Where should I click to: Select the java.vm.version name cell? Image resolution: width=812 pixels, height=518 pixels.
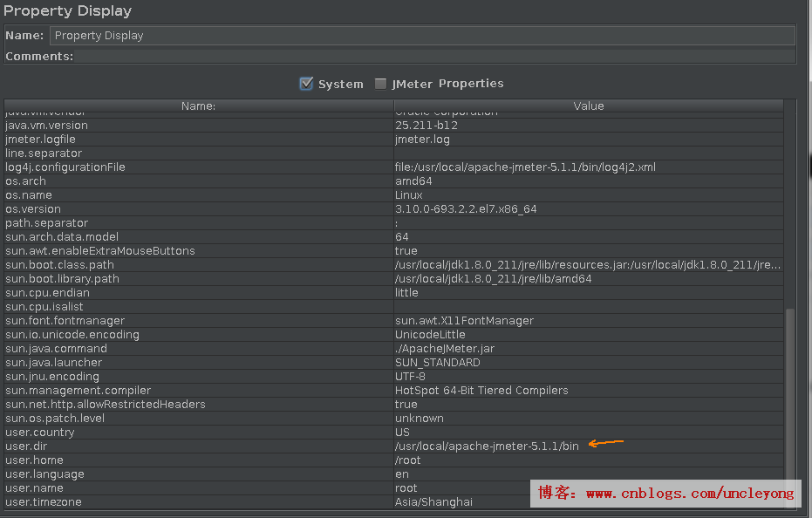[46, 126]
